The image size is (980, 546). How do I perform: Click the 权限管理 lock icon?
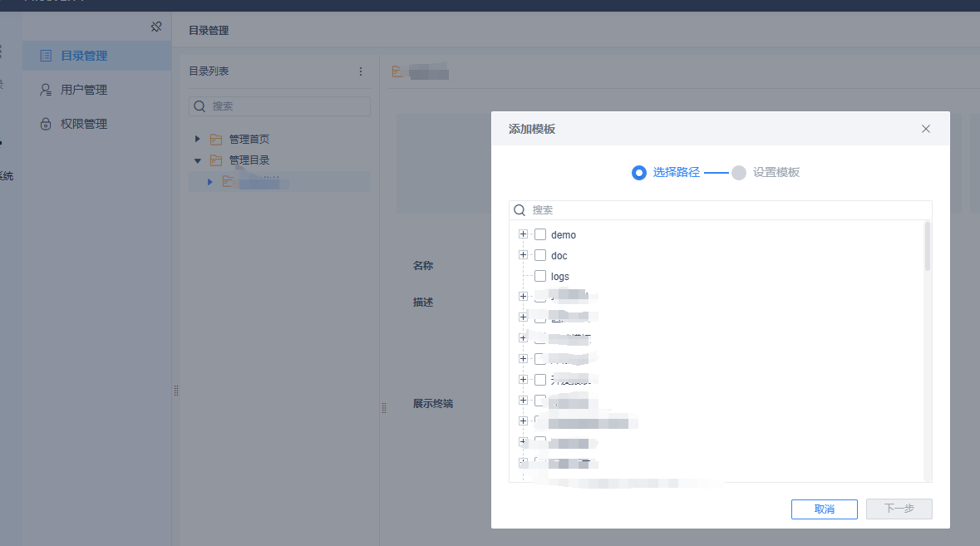46,124
